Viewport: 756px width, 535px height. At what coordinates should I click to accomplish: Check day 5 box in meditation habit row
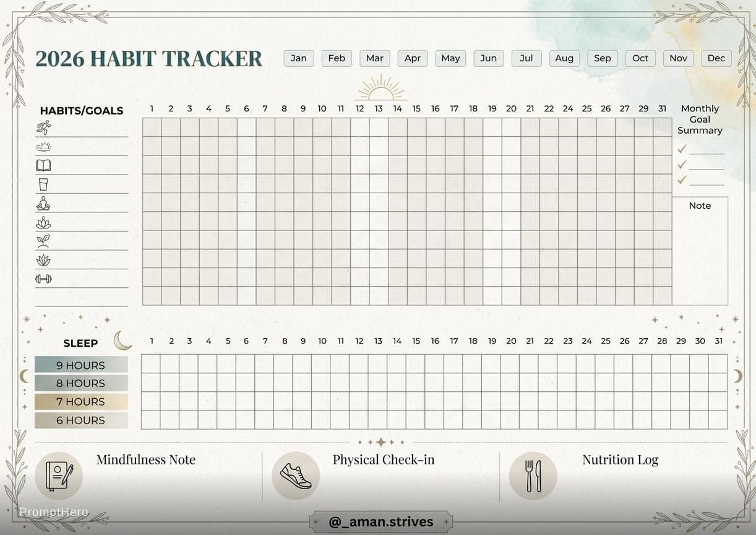pyautogui.click(x=228, y=202)
